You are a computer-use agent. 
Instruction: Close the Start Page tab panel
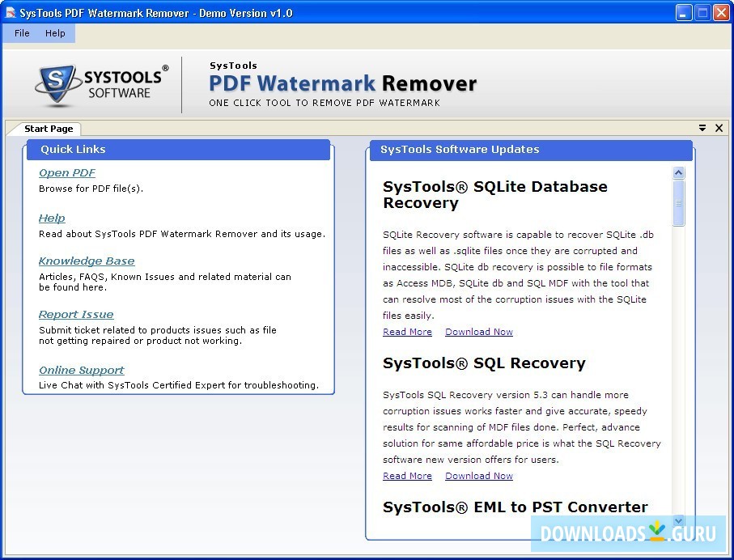[719, 128]
